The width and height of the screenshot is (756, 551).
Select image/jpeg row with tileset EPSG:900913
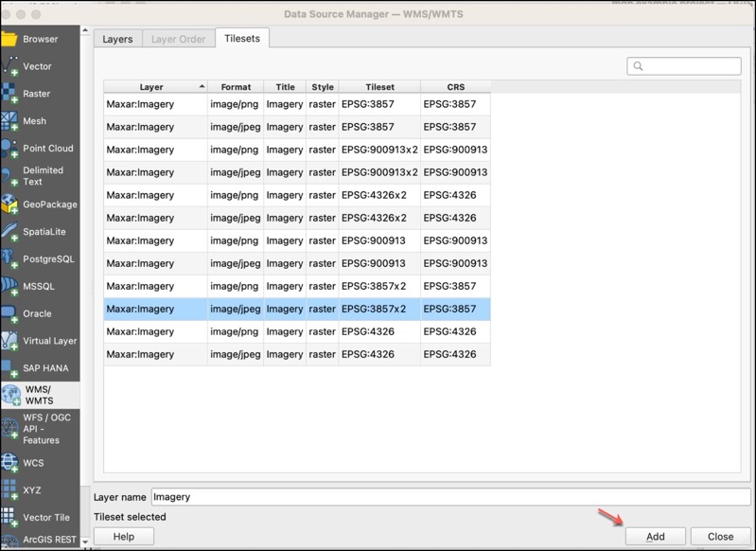click(297, 263)
